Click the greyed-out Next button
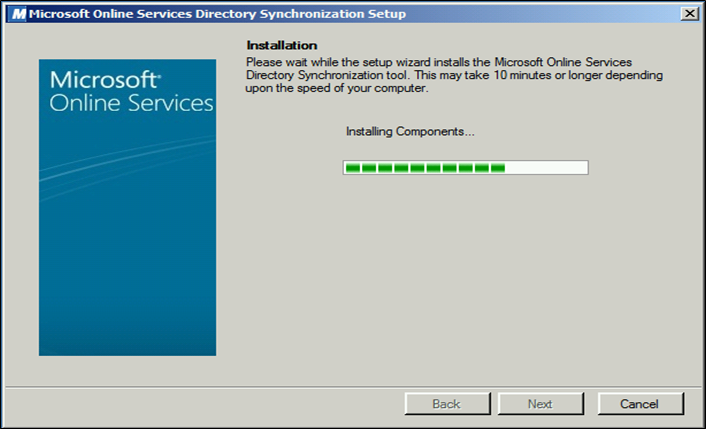Image resolution: width=706 pixels, height=429 pixels. (x=540, y=404)
